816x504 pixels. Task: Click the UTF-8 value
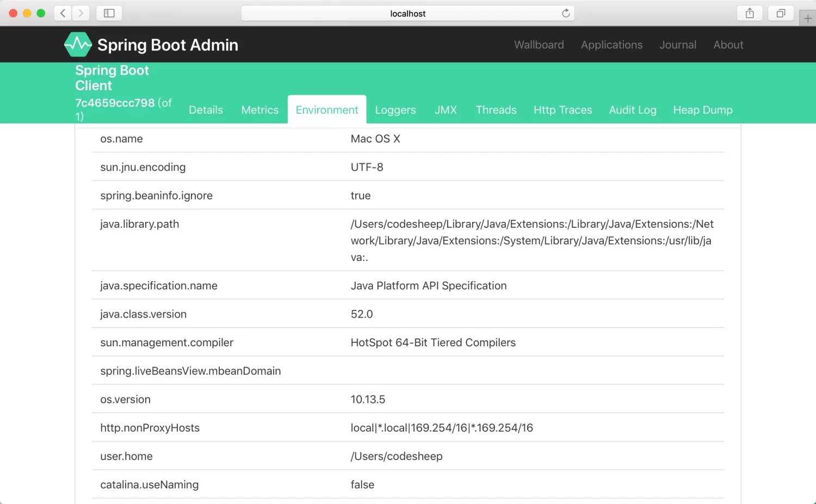point(367,167)
